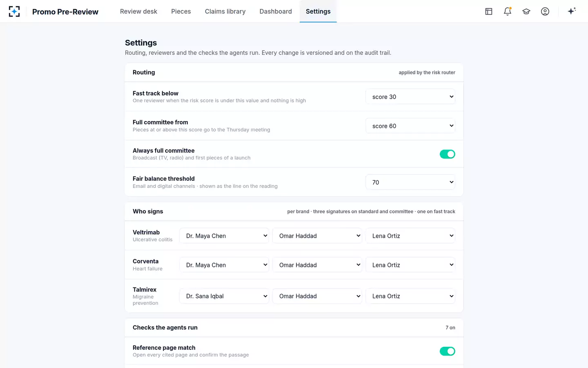
Task: Open Veltrimab's Dr. Maya Chen signer dropdown
Action: point(224,236)
